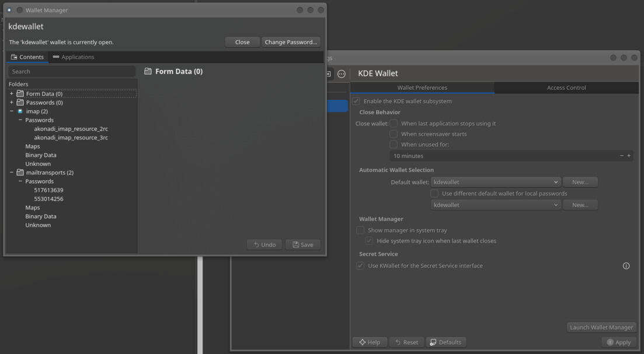Screen dimensions: 644x354
Task: Open the local passwords wallet dropdown
Action: (496, 205)
